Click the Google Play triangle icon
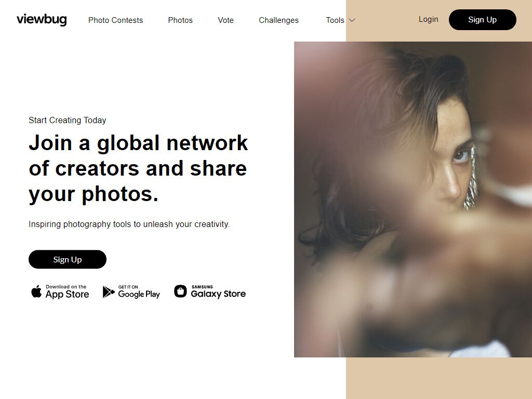The width and height of the screenshot is (532, 399). coord(108,292)
